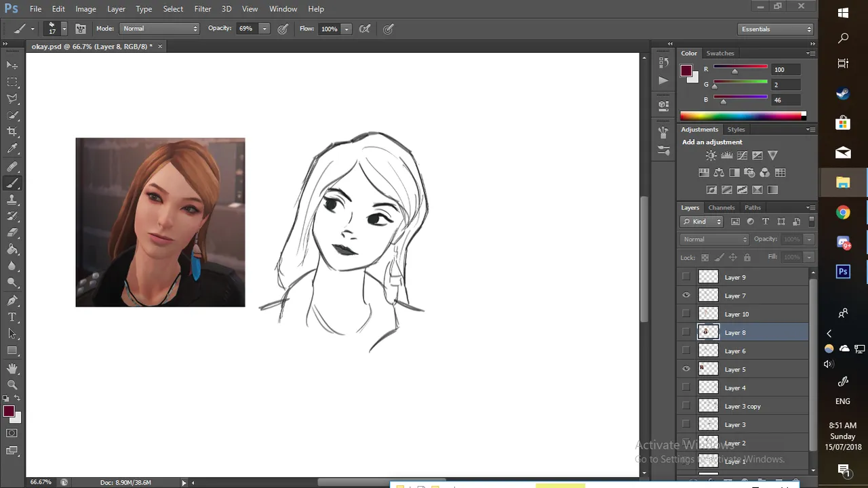Select the Brush tool in the toolbox

tap(12, 184)
